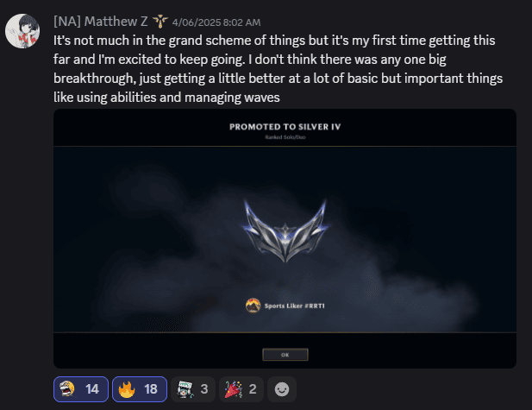Click the Sports Liker #RRTI name

[x=295, y=306]
